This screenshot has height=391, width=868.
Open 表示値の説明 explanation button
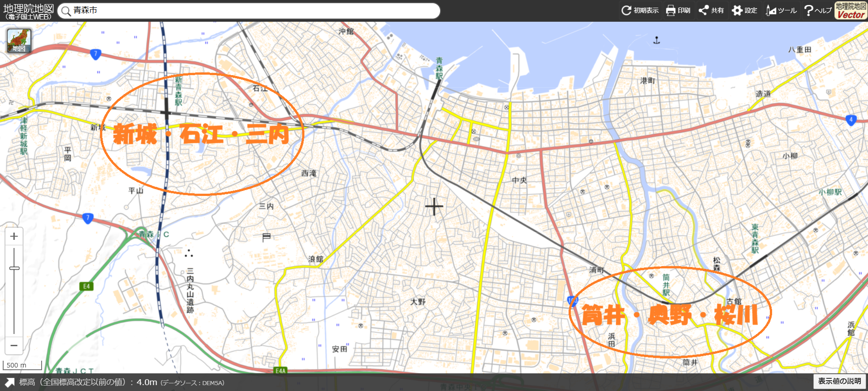point(840,381)
